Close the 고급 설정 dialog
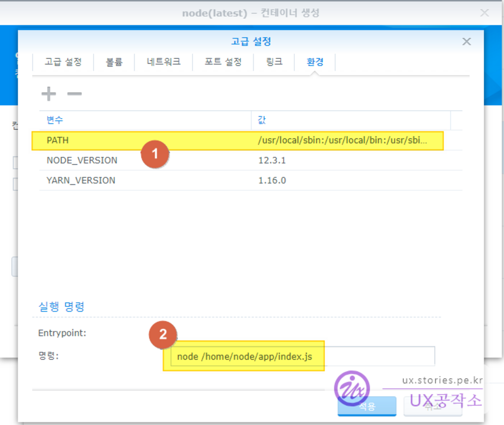This screenshot has height=425, width=504. (x=466, y=41)
